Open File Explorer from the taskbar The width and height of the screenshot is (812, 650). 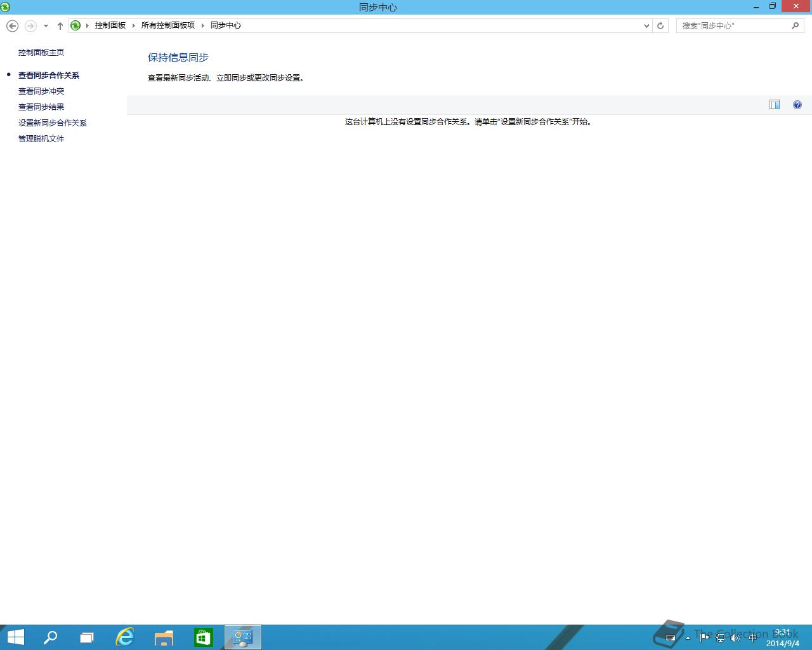pos(164,637)
